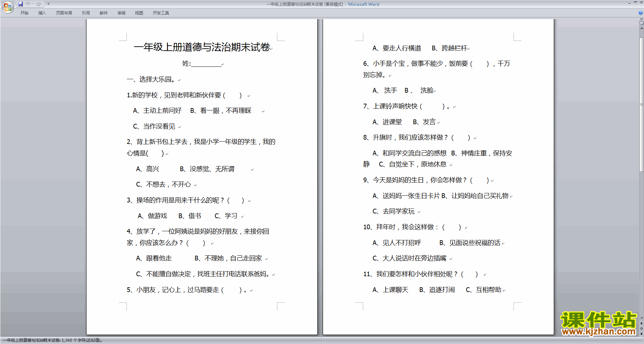644x344 pixels.
Task: Save the document using the floppy icon
Action: 20,4
